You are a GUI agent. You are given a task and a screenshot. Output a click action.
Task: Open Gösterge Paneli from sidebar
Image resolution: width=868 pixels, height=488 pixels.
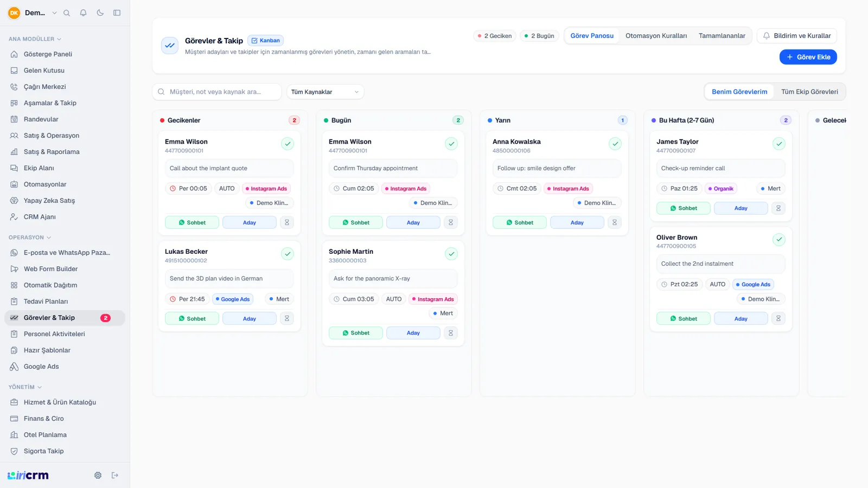pos(65,54)
